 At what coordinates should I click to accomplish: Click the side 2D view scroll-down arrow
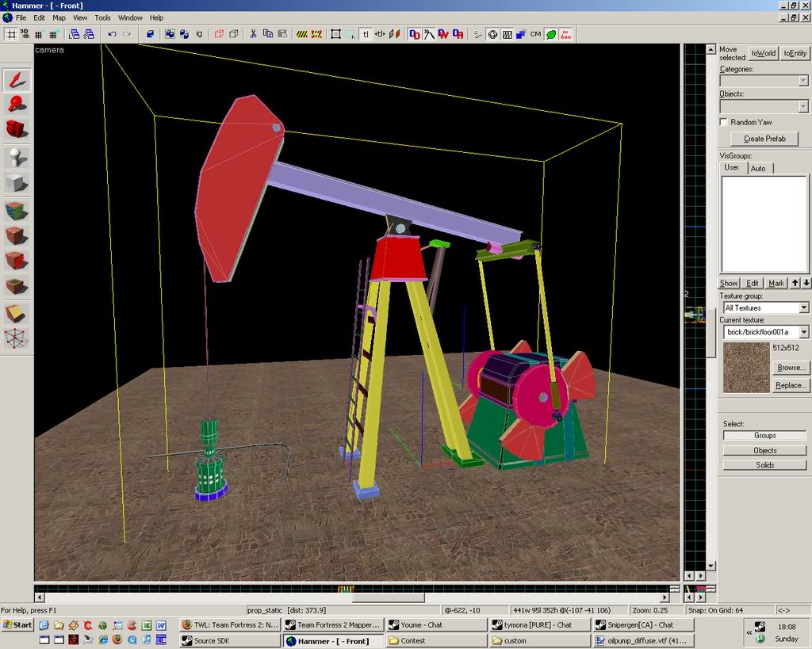[x=711, y=566]
